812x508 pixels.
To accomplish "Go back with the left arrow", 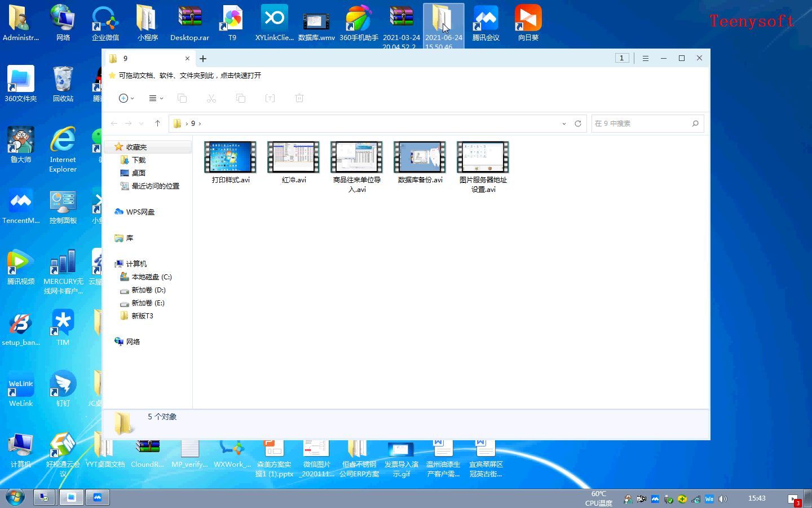I will 114,123.
